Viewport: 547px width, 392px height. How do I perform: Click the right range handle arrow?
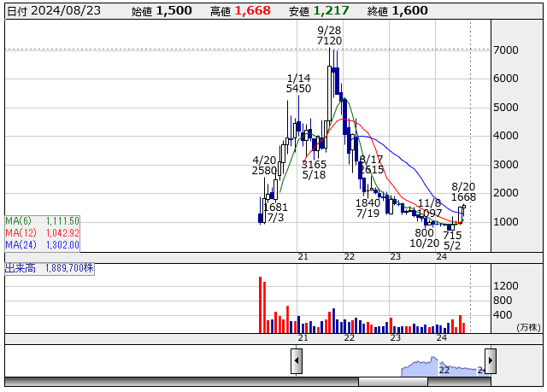490,361
